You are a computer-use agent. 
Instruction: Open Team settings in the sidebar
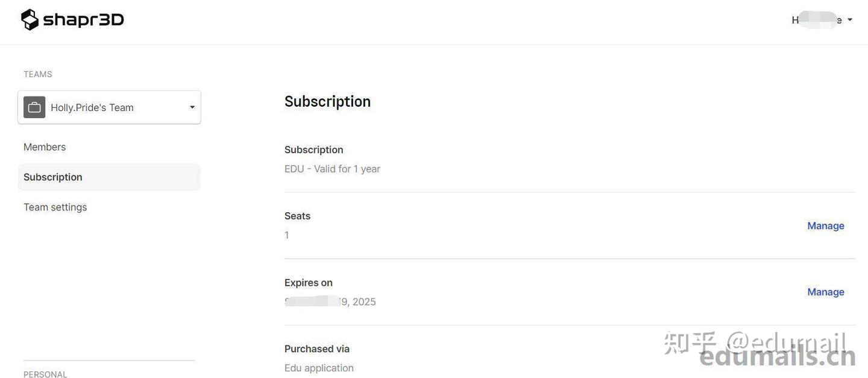click(x=55, y=207)
